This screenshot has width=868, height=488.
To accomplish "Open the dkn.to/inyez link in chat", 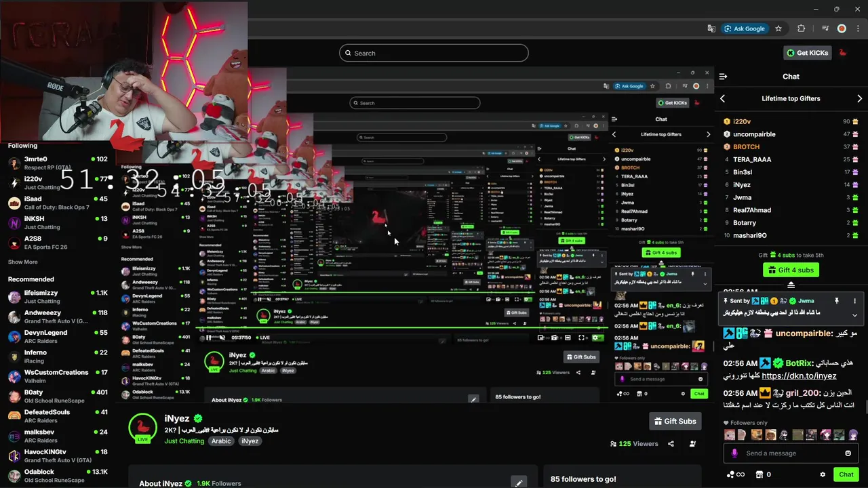I will pyautogui.click(x=799, y=375).
